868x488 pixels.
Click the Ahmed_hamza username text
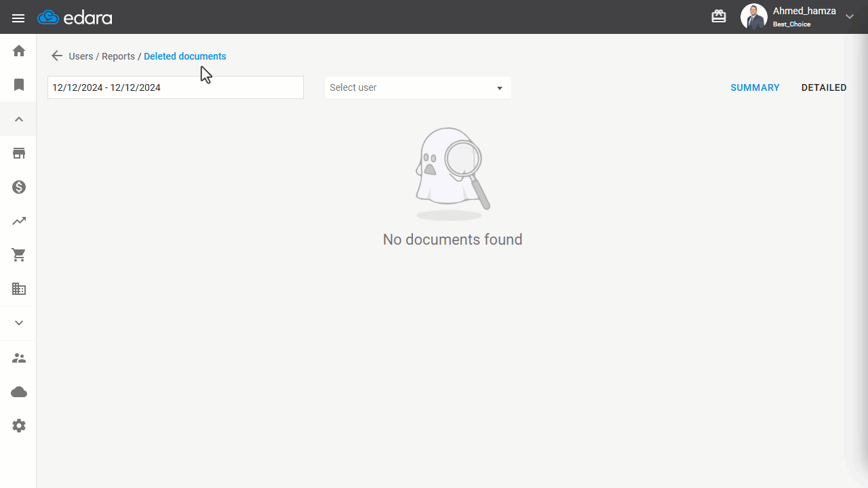[804, 12]
